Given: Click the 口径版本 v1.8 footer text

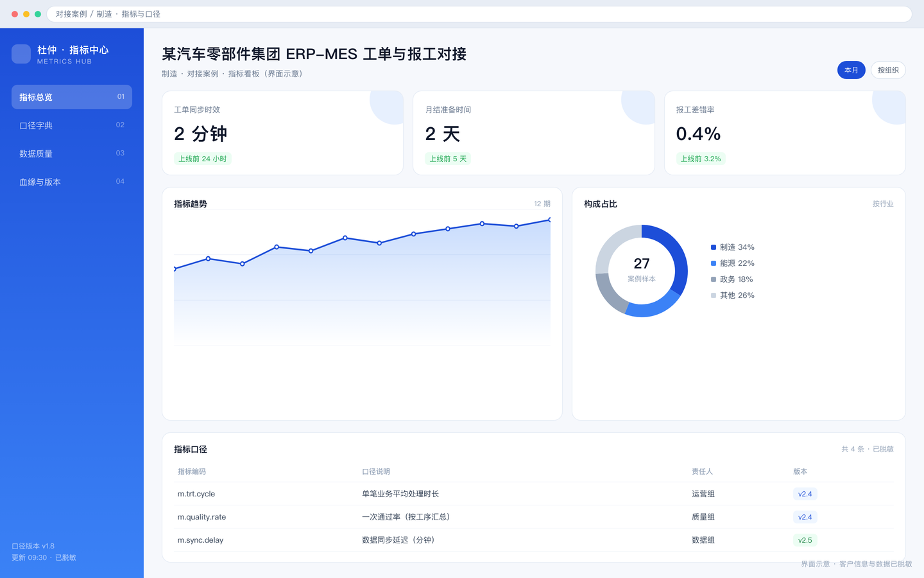Looking at the screenshot, I should tap(33, 546).
